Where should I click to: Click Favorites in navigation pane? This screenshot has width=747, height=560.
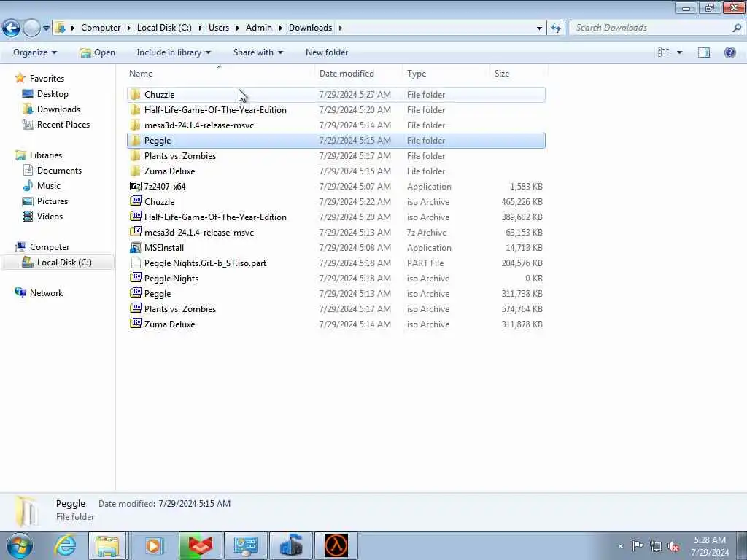47,79
